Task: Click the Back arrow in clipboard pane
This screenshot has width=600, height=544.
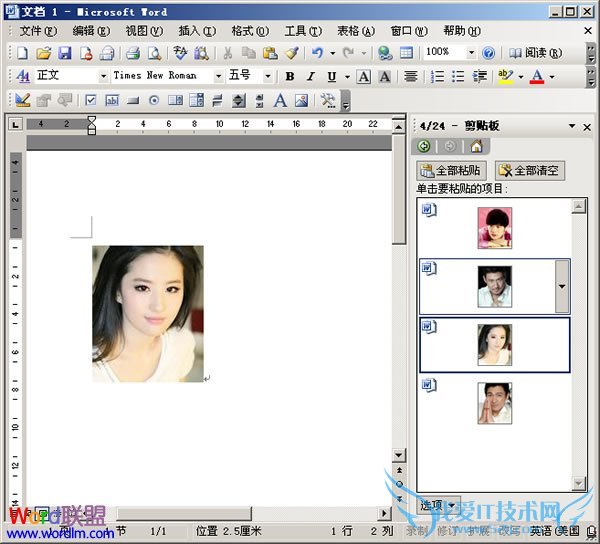Action: 426,146
